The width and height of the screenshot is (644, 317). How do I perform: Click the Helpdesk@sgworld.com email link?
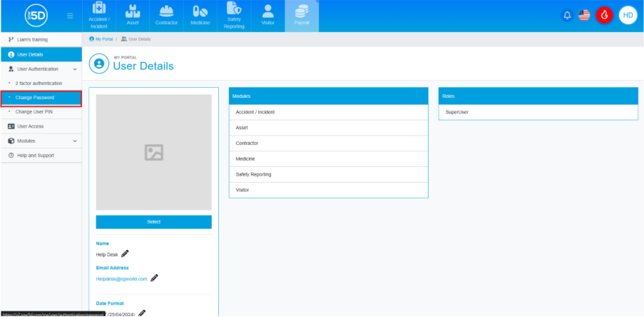121,278
